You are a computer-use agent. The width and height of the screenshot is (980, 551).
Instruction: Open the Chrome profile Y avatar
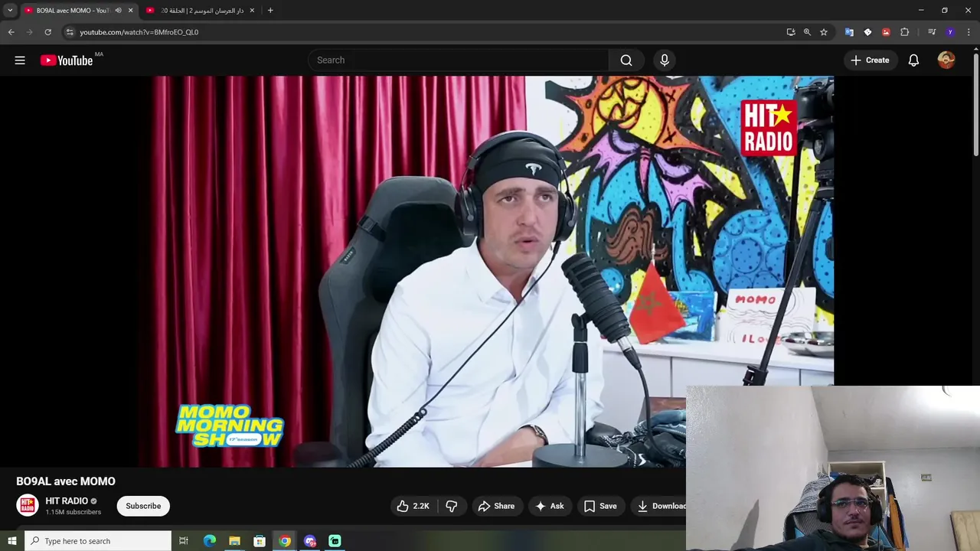950,32
